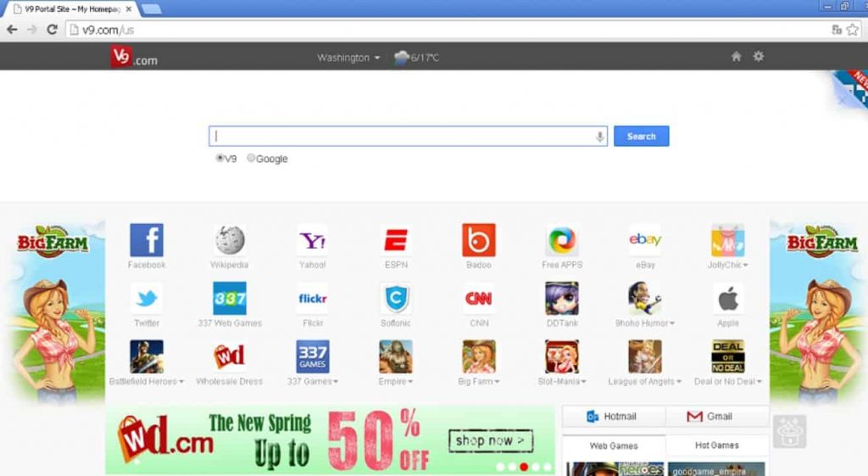Open the settings gear in the header

pyautogui.click(x=759, y=56)
